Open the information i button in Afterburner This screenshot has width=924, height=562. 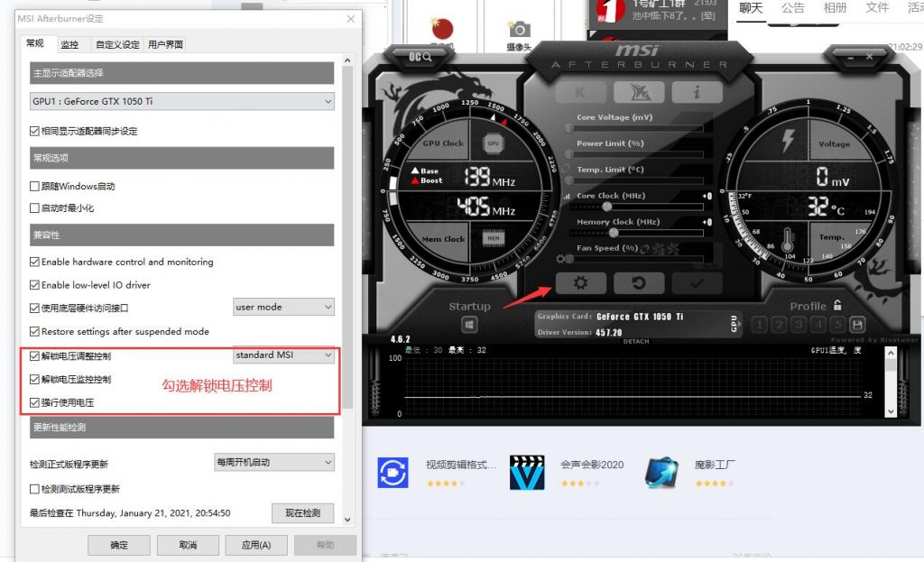pos(697,92)
